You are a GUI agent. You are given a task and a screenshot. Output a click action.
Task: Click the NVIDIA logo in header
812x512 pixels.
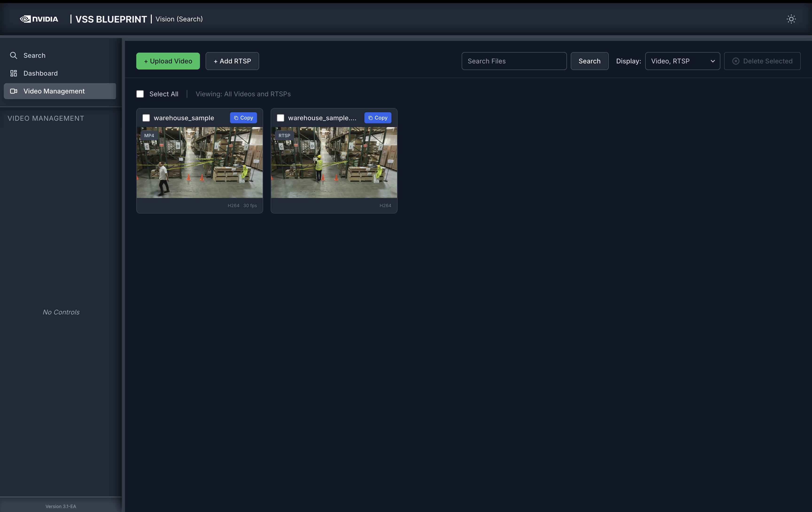(39, 19)
